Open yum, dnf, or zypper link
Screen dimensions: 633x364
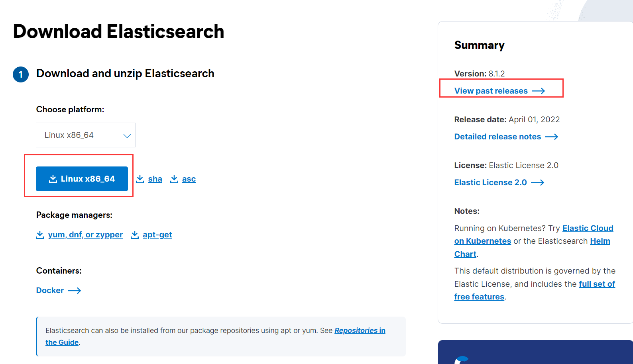coord(85,235)
